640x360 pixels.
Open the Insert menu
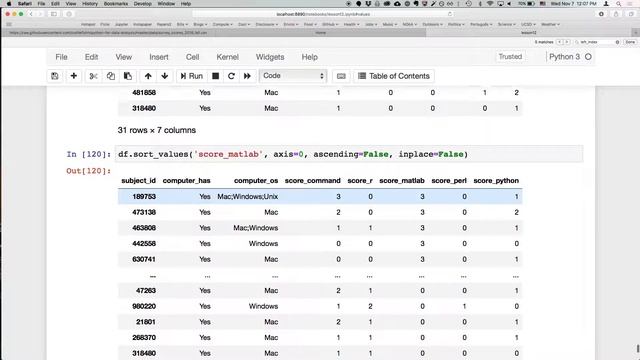[159, 57]
